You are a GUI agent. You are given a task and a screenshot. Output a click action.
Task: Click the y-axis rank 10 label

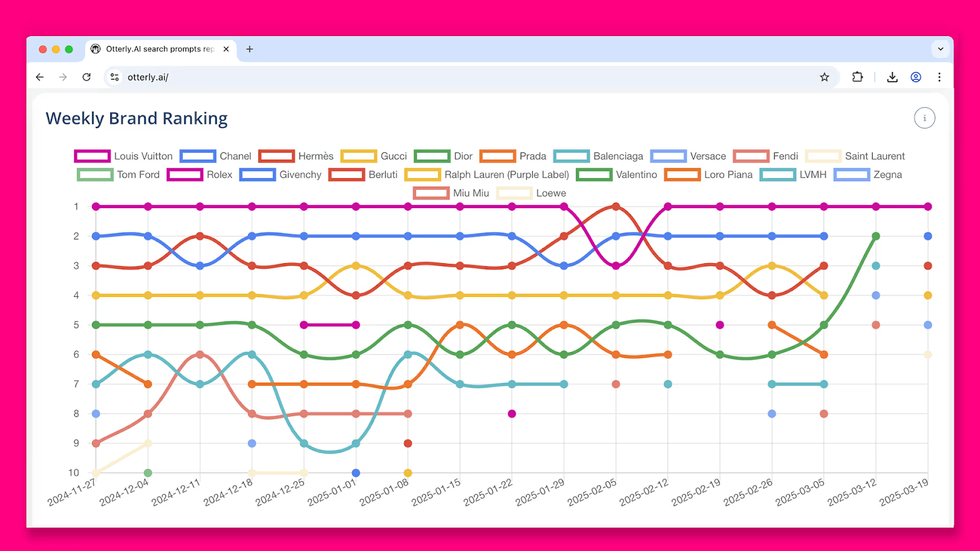point(73,473)
